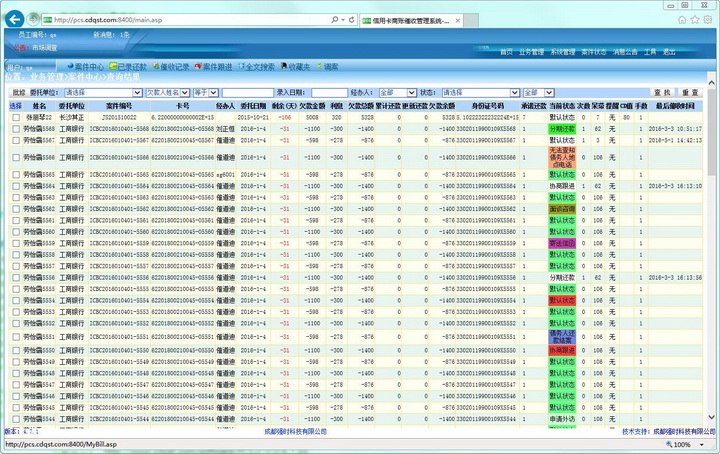
Task: Click the vertical scrollbar down arrow
Action: (x=711, y=417)
